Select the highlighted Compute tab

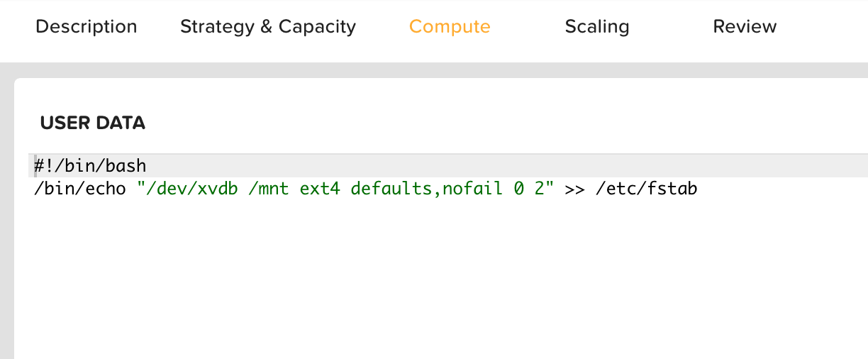pos(449,27)
